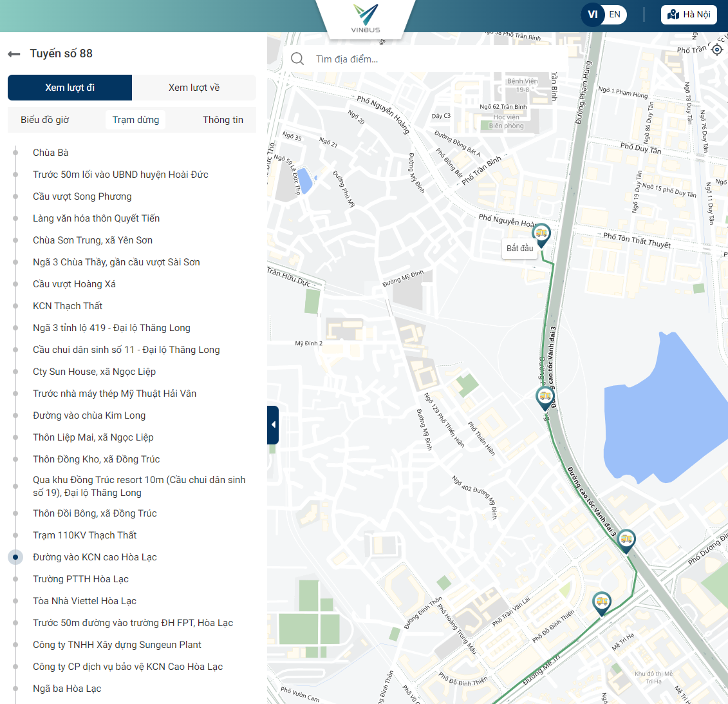The height and width of the screenshot is (704, 728).
Task: Collapse the side panel with the arrow handle
Action: coord(273,424)
